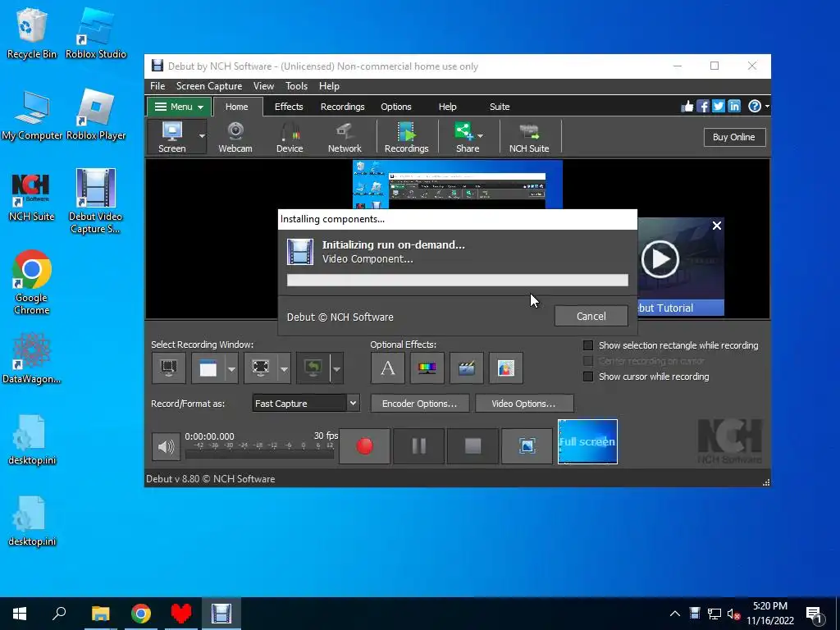Open Encoder Options
The width and height of the screenshot is (840, 630).
[419, 404]
